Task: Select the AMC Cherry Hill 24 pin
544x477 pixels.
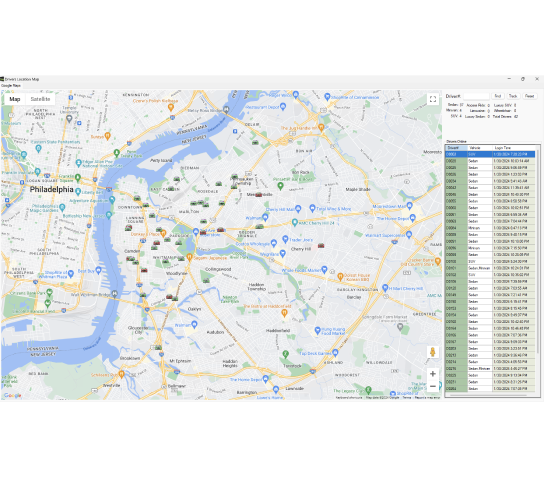Action: click(295, 222)
